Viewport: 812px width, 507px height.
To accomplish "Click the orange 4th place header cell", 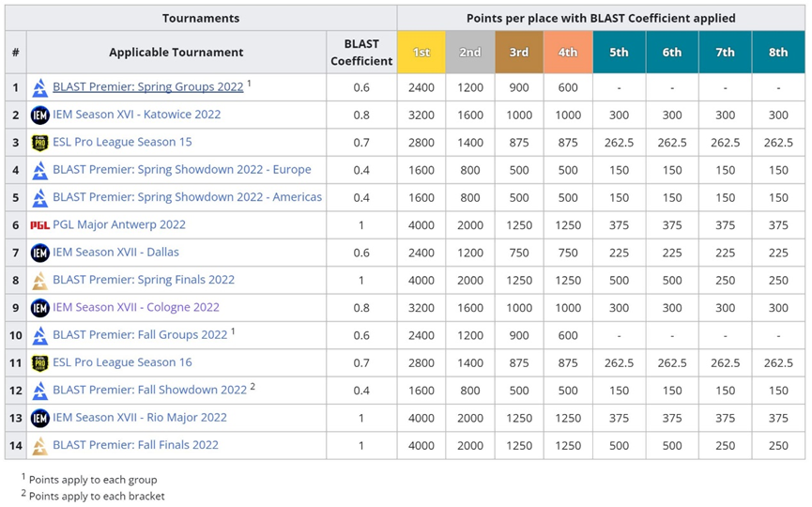I will coord(568,52).
